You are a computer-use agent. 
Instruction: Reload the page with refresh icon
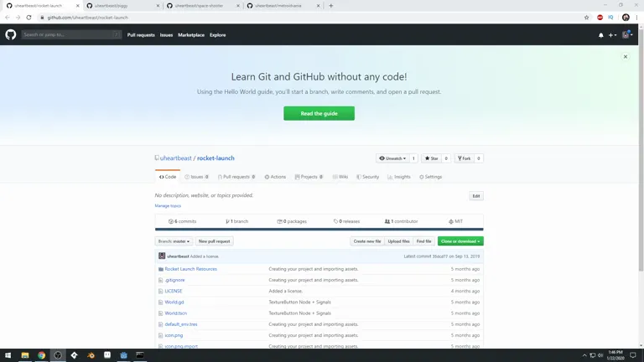(x=29, y=18)
